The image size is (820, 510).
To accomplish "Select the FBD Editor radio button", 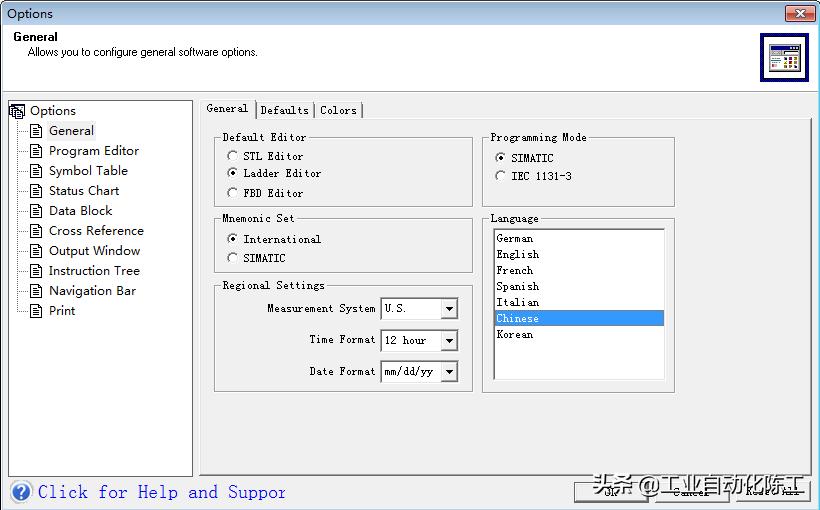I will click(x=233, y=192).
